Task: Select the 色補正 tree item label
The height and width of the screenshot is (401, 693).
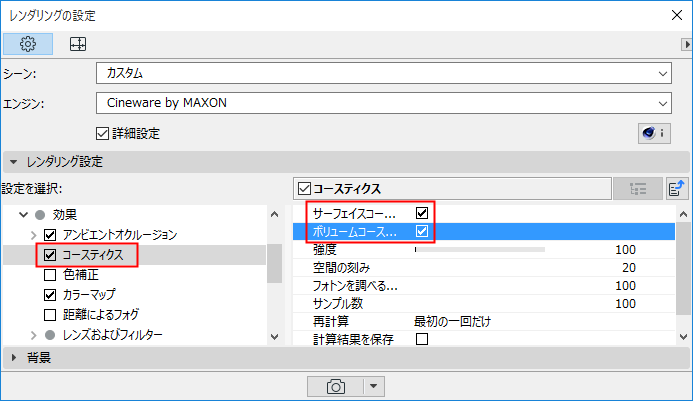Action: pos(80,275)
